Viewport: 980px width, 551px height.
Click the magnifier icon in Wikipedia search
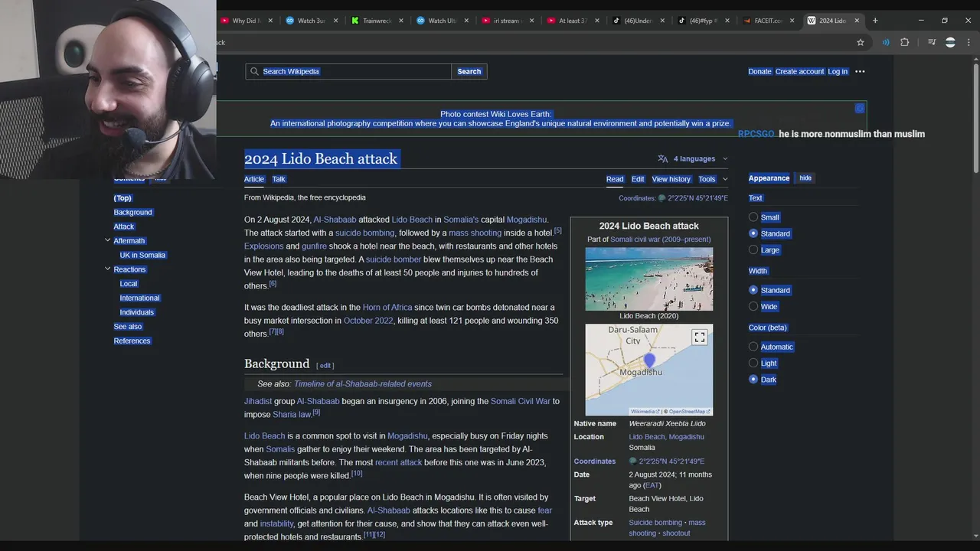(x=254, y=71)
